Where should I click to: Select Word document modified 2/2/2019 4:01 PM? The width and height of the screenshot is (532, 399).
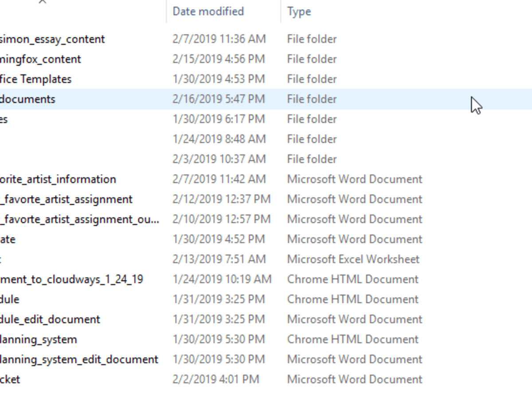click(x=10, y=379)
